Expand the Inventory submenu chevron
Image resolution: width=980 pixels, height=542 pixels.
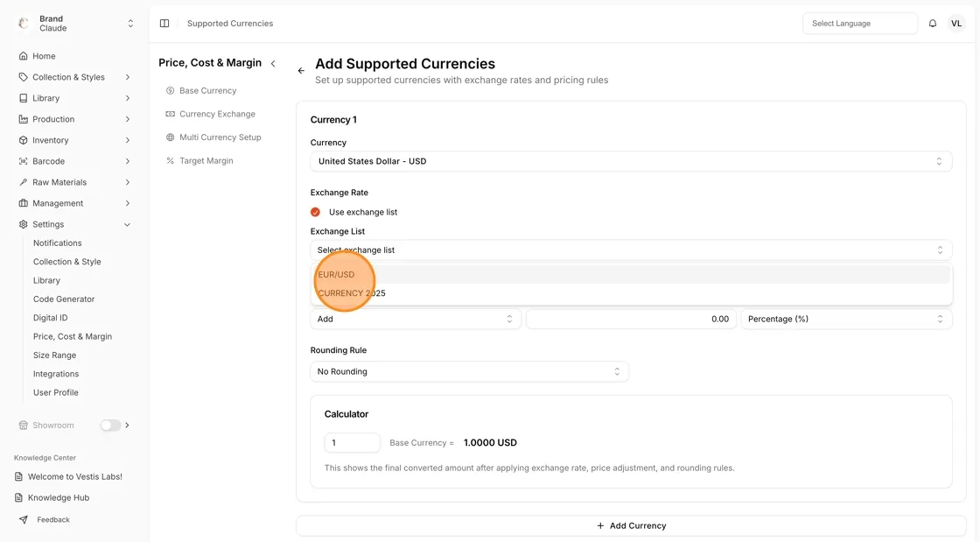128,140
